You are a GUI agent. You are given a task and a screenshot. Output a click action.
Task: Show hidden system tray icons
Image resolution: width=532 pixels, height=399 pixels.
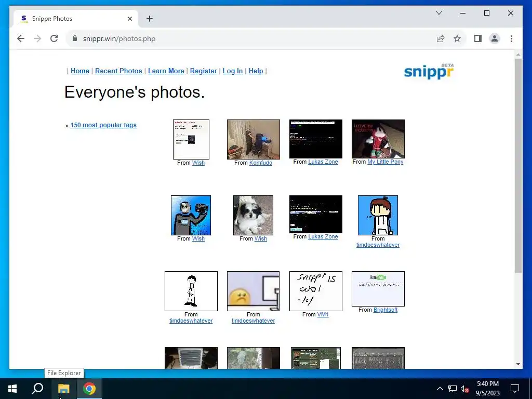click(x=440, y=389)
